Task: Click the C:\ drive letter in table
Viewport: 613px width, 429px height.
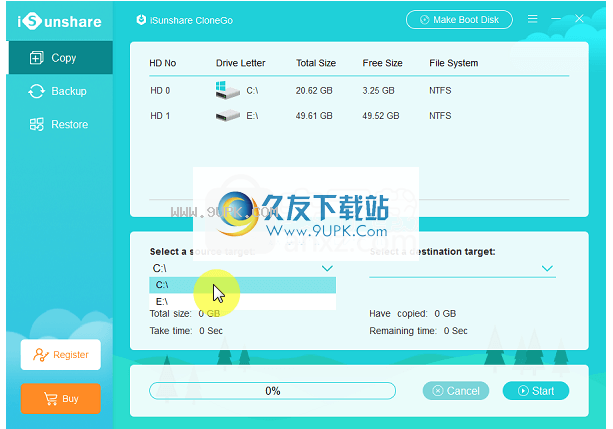Action: (x=252, y=90)
